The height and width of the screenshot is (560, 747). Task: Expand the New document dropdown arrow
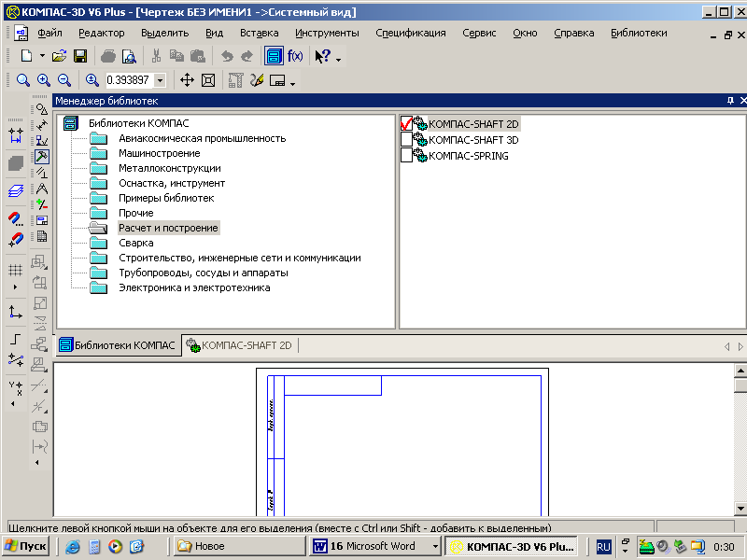pyautogui.click(x=42, y=56)
